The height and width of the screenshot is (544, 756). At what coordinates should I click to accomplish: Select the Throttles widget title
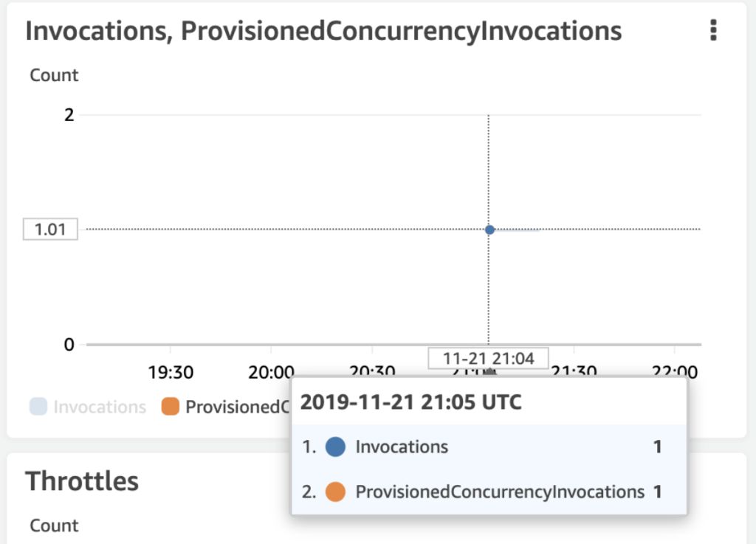(82, 481)
